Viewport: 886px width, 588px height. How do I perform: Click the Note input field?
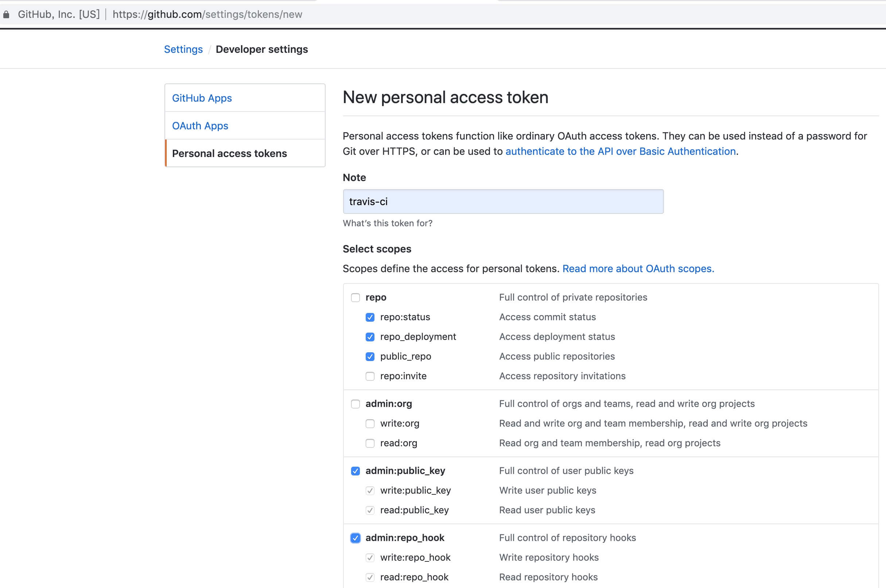pos(503,202)
